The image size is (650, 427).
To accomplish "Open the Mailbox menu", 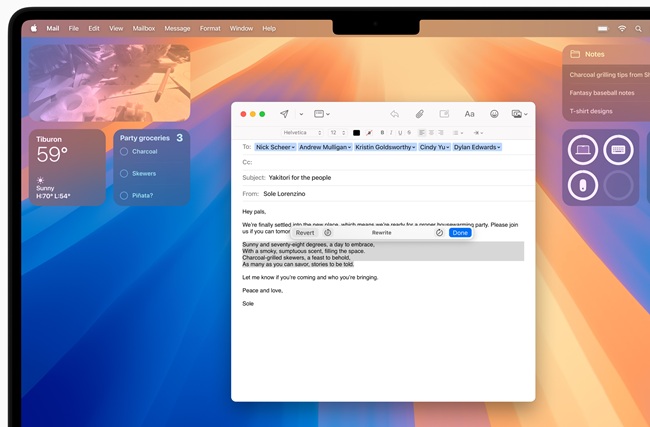I will tap(143, 28).
